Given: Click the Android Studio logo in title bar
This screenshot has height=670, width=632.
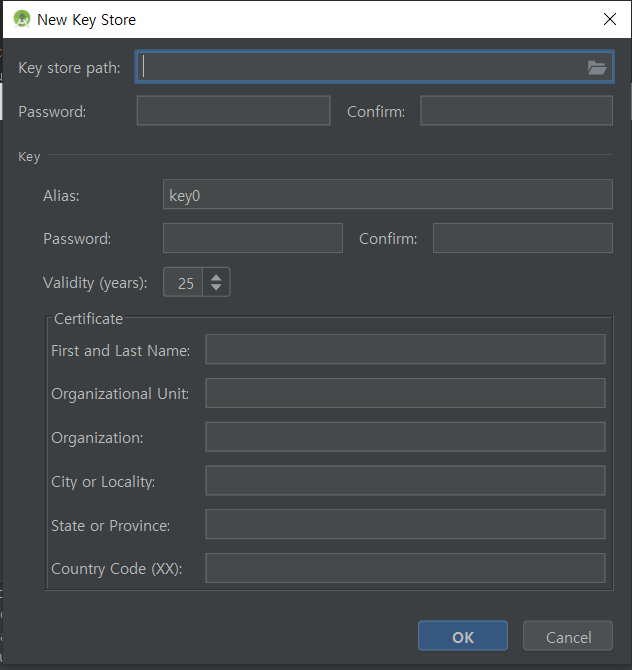Looking at the screenshot, I should click(x=22, y=19).
